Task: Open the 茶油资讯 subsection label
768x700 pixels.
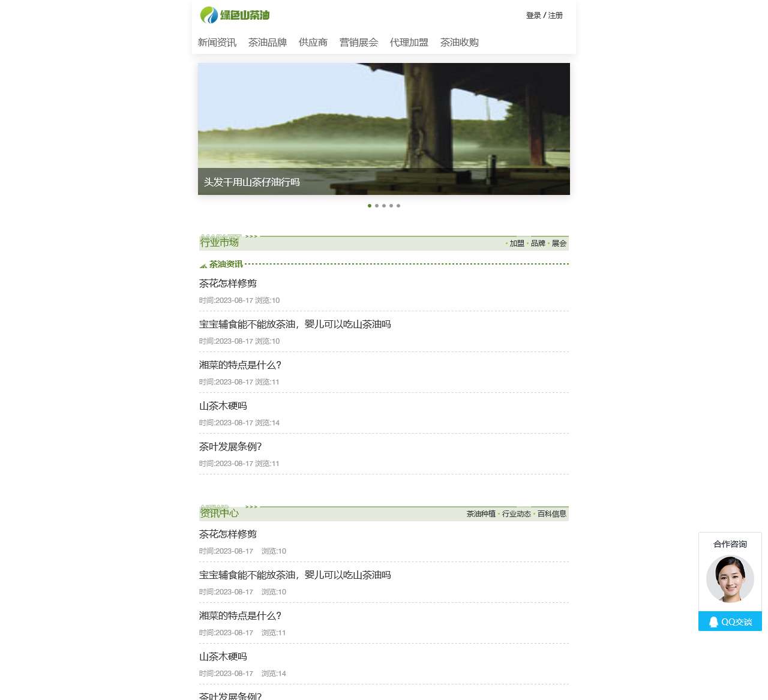Action: [x=226, y=264]
